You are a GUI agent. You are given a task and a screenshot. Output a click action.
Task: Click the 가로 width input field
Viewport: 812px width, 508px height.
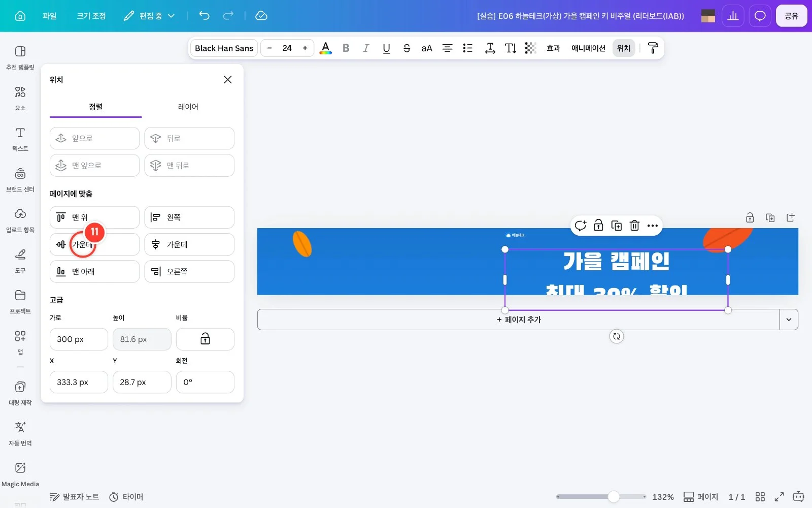[x=79, y=339]
